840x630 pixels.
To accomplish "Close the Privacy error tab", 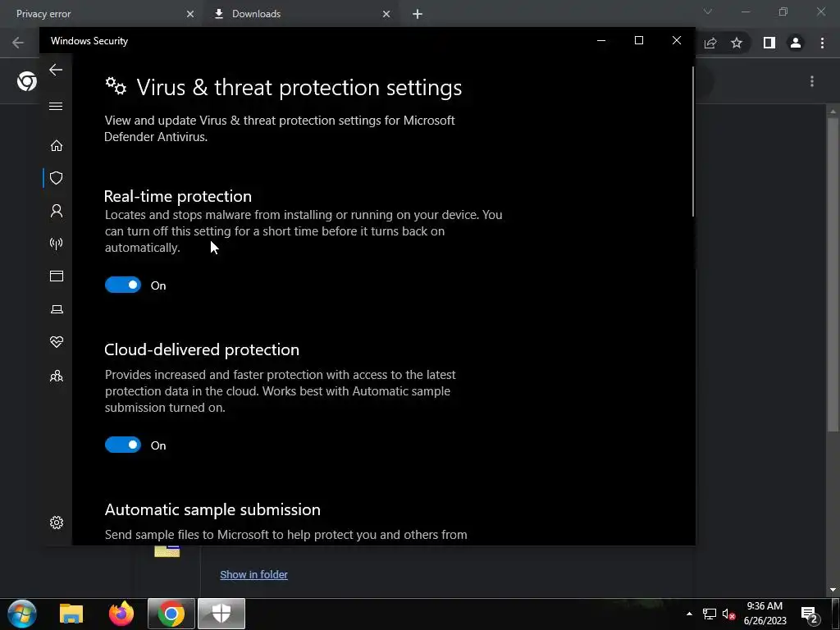I will [190, 15].
